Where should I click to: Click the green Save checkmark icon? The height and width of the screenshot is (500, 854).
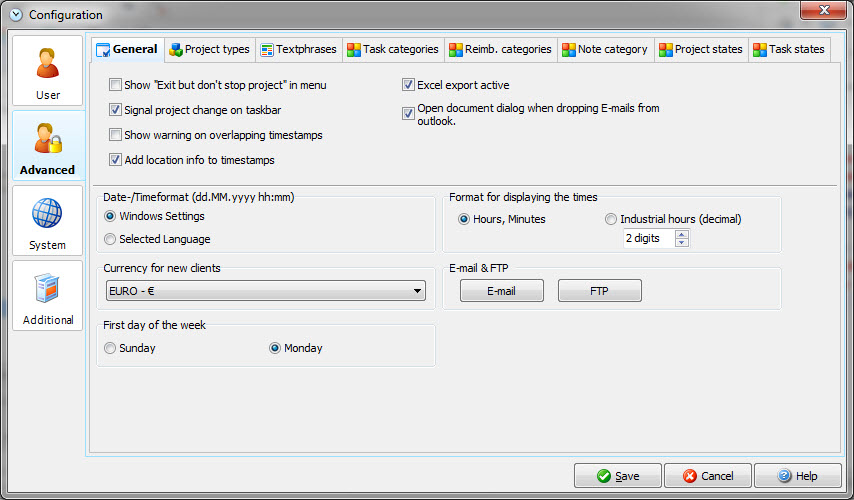pos(605,476)
